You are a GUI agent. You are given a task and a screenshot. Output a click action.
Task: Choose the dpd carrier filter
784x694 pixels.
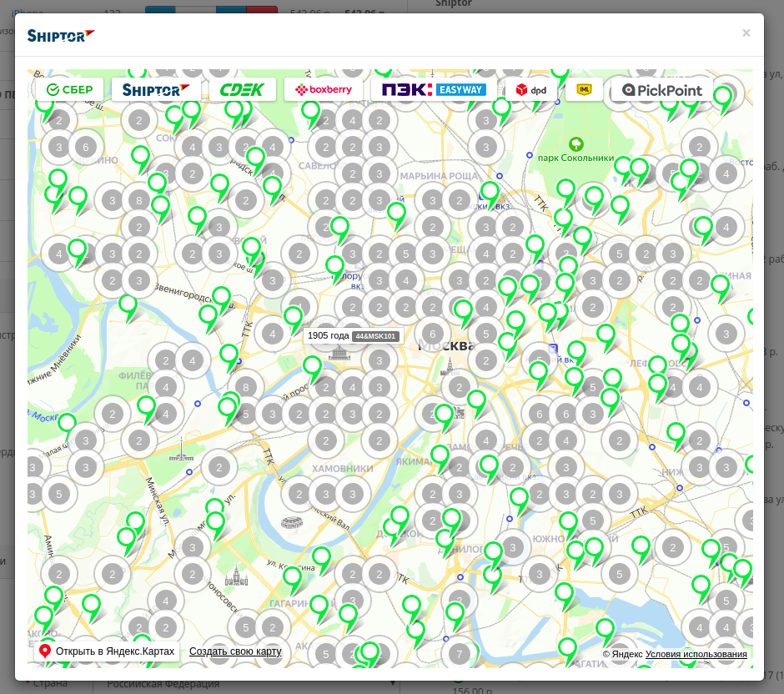tap(531, 90)
